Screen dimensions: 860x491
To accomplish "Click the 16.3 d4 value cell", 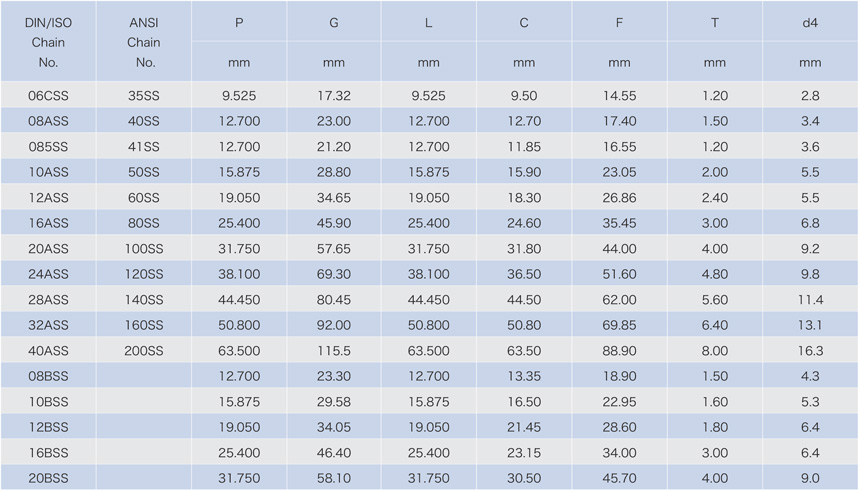I will click(810, 351).
